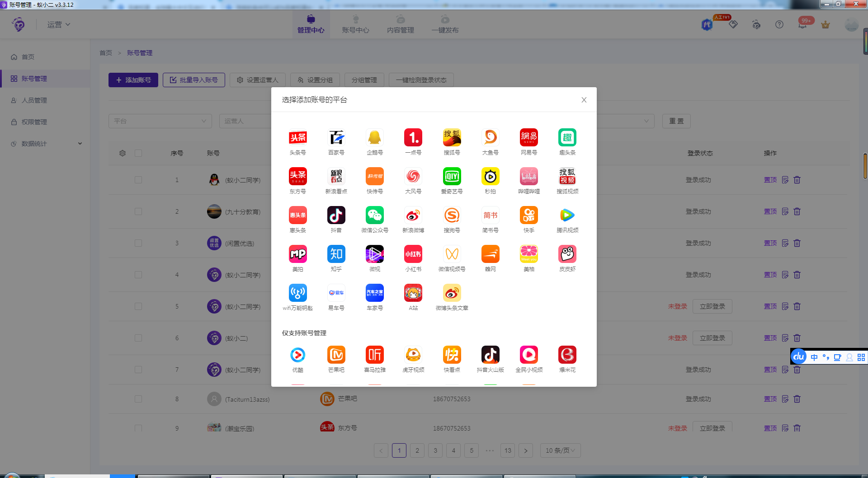Click the page vertical scrollbar
This screenshot has height=478, width=868.
point(865,166)
